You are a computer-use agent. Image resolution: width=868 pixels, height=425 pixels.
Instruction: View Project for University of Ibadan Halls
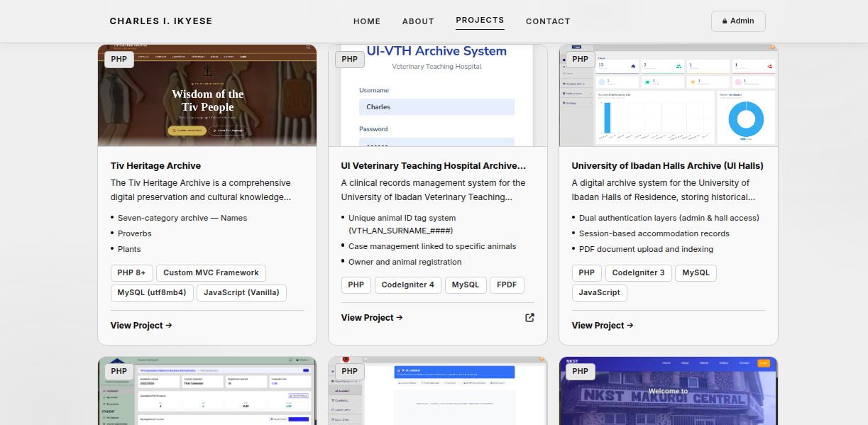pyautogui.click(x=603, y=326)
